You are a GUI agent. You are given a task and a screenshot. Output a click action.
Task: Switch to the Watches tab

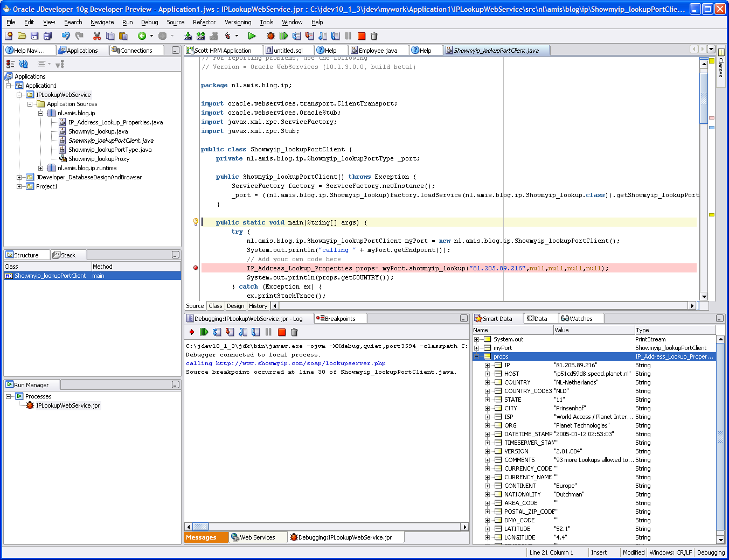pyautogui.click(x=580, y=319)
